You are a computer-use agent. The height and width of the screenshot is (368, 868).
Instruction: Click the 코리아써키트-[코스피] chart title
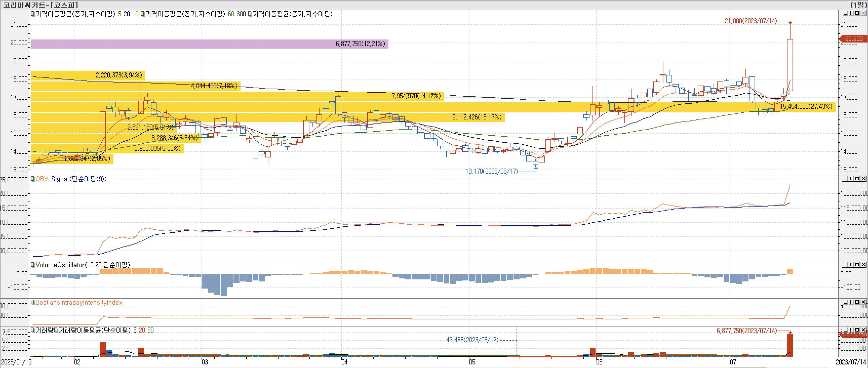[x=41, y=5]
